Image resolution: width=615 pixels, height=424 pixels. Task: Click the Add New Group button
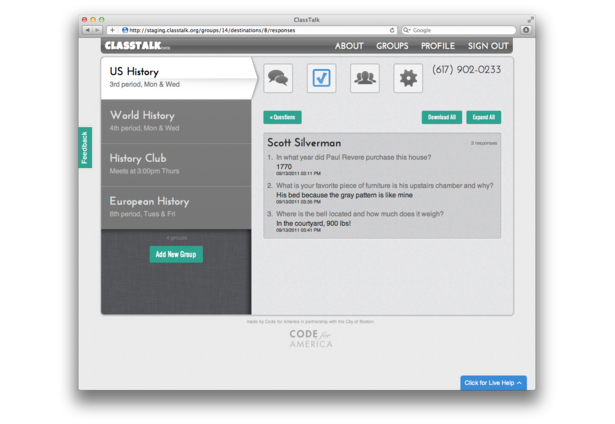pos(176,254)
